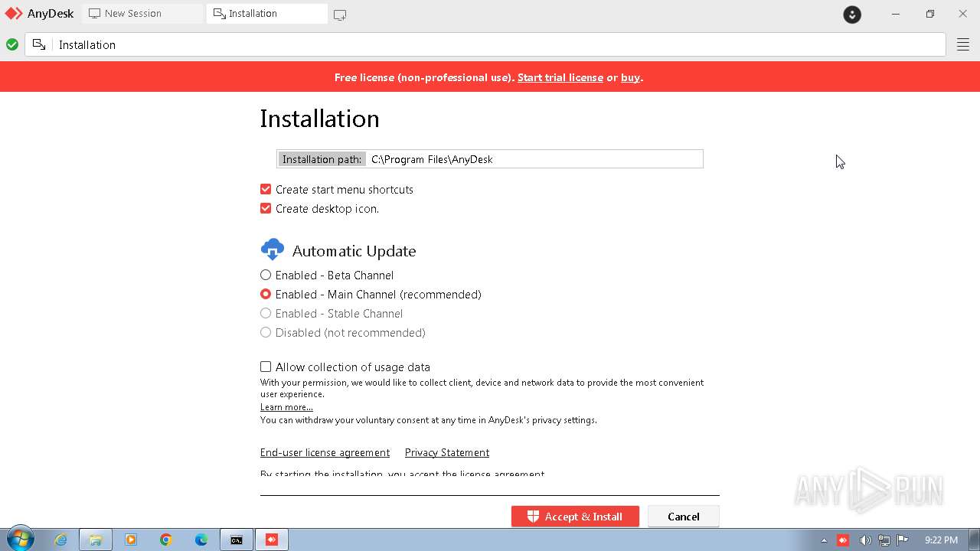Click Accept & Install button

point(575,517)
